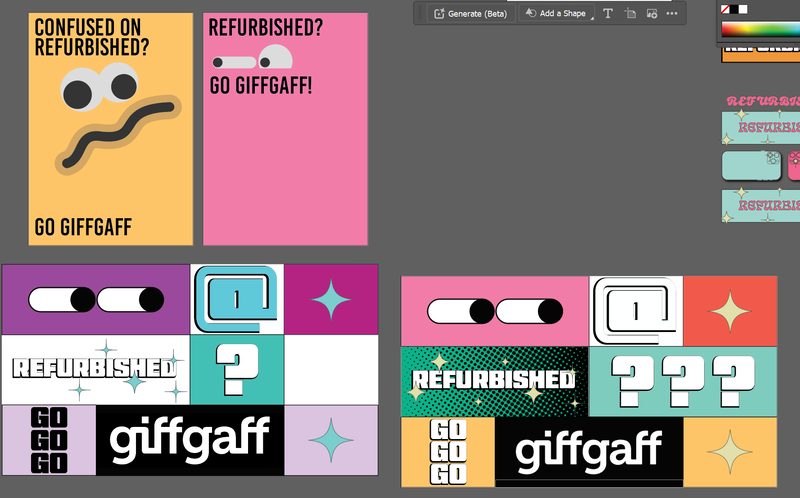Select the right pill eye on the purple tile
The width and height of the screenshot is (800, 498).
click(x=131, y=300)
